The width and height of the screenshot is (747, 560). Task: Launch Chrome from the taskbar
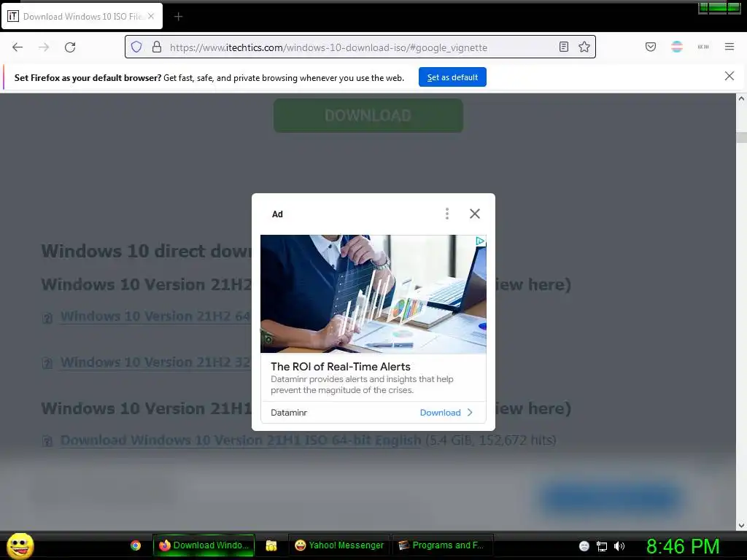click(136, 545)
